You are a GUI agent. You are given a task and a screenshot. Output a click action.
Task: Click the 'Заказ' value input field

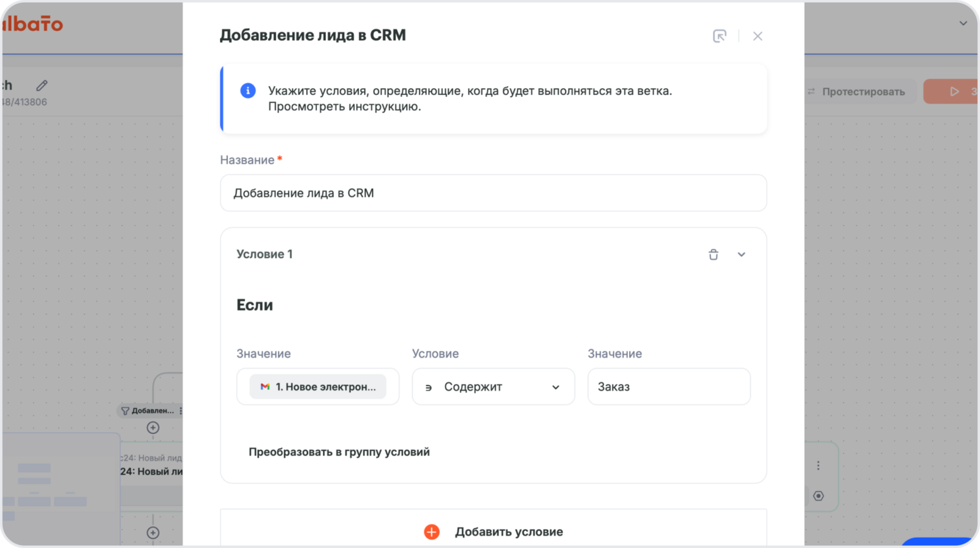pyautogui.click(x=669, y=387)
